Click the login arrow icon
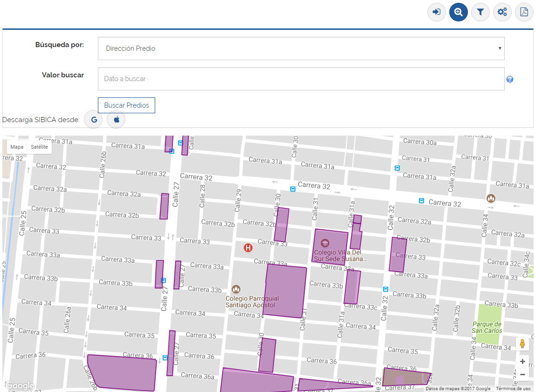The width and height of the screenshot is (535, 392). click(x=437, y=12)
